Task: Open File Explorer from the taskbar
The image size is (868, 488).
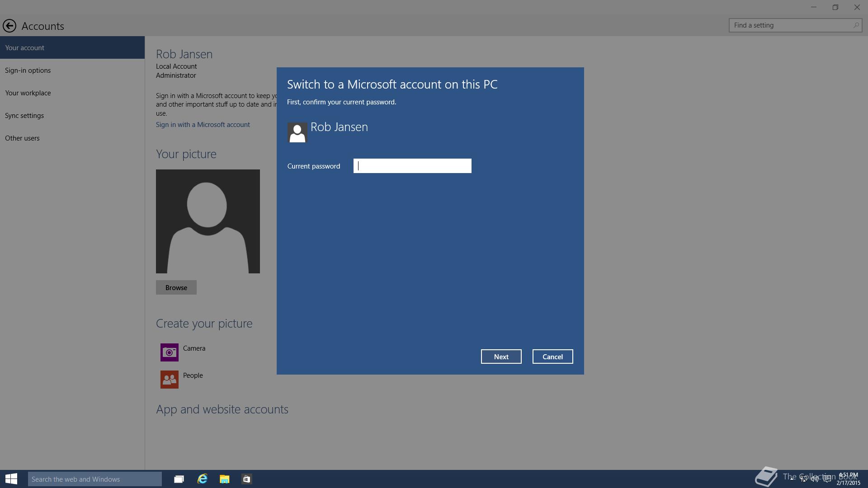Action: (x=225, y=479)
